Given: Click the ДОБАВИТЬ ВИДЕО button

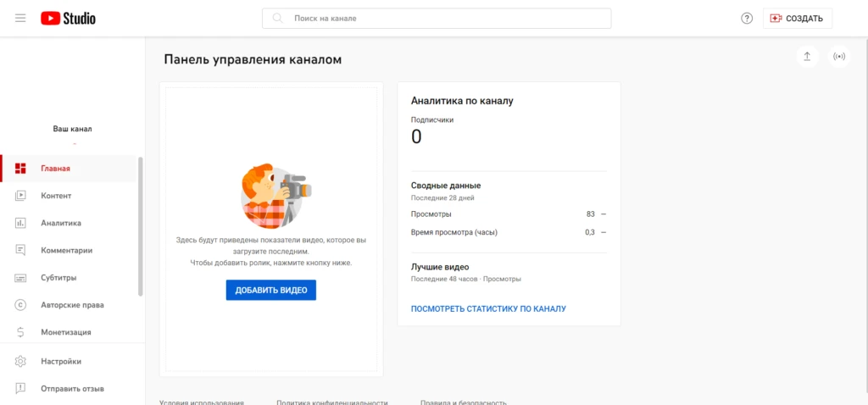Looking at the screenshot, I should [x=270, y=290].
